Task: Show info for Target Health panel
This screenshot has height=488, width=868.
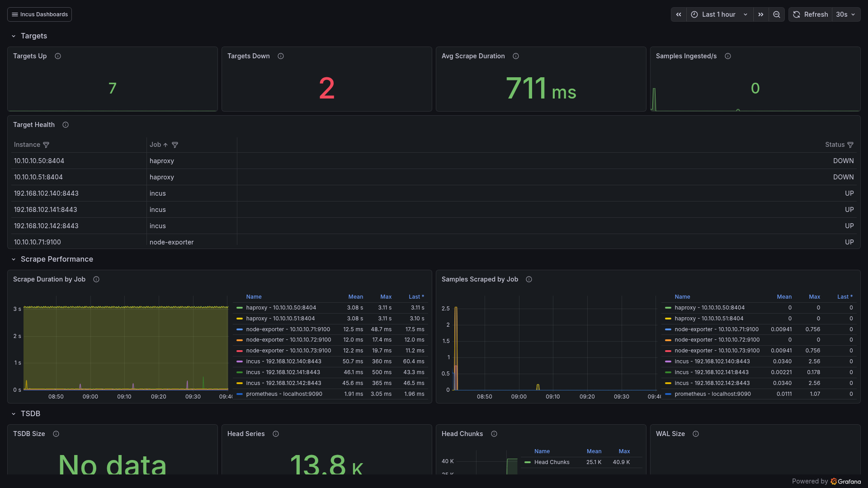Action: 66,125
